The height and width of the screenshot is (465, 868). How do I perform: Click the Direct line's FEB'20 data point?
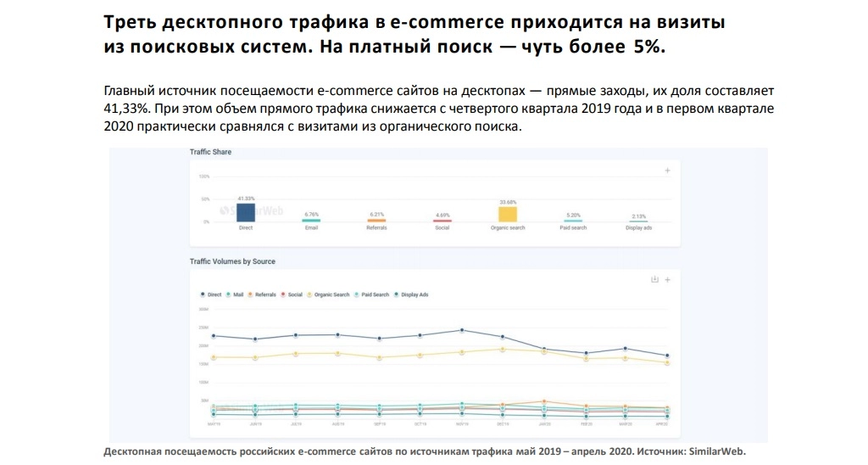click(x=587, y=353)
